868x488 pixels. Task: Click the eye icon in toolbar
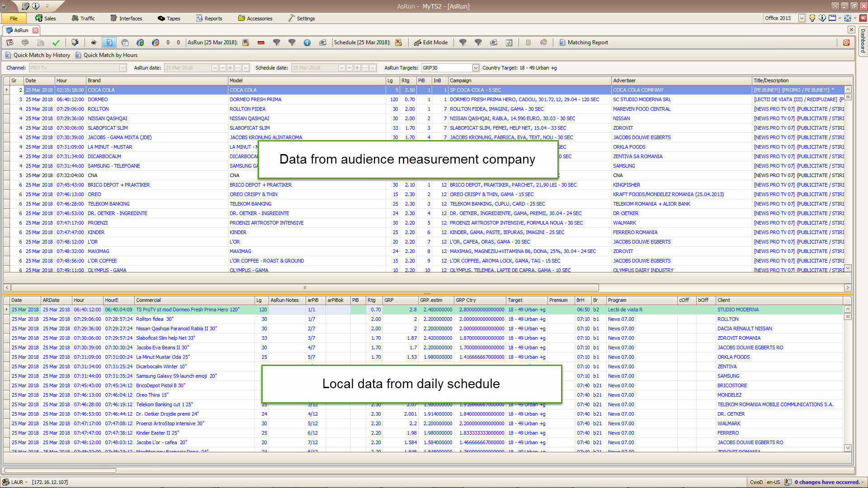(94, 42)
